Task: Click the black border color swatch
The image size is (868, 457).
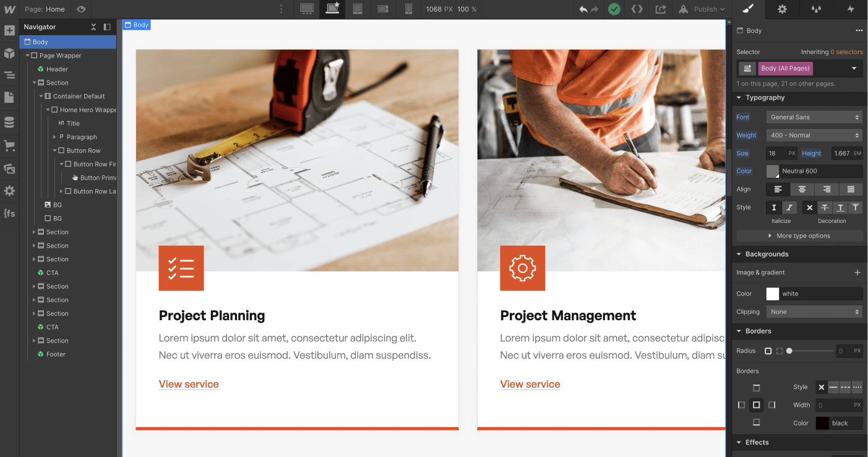Action: click(x=822, y=423)
